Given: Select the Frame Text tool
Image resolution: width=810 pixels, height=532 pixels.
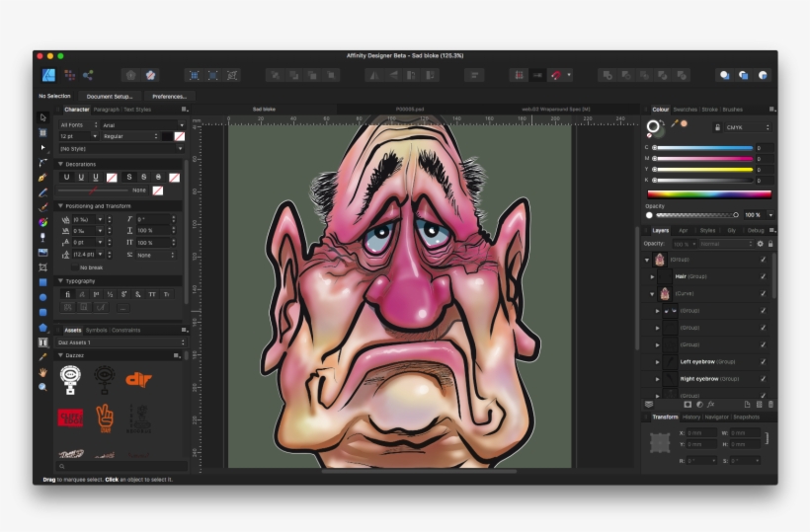Looking at the screenshot, I should click(x=42, y=342).
